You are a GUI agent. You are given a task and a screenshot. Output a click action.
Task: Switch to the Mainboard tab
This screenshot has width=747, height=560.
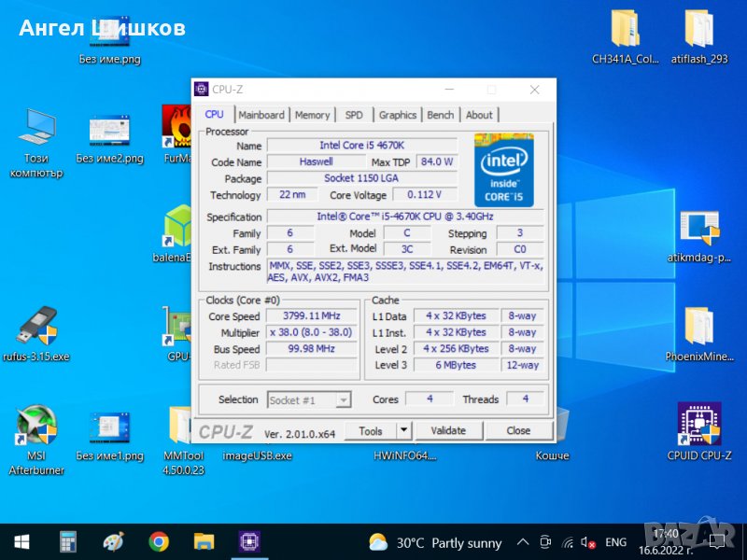[261, 115]
